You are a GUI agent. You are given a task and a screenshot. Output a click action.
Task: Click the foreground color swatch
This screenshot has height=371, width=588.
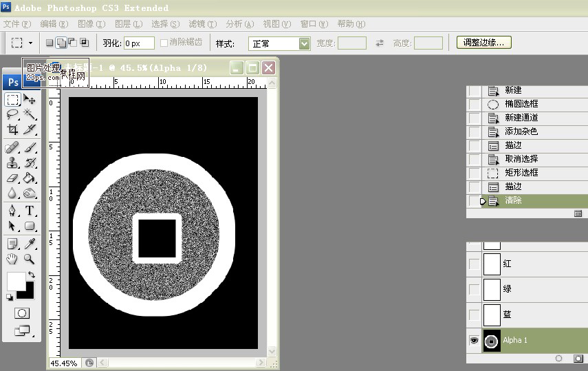(15, 280)
